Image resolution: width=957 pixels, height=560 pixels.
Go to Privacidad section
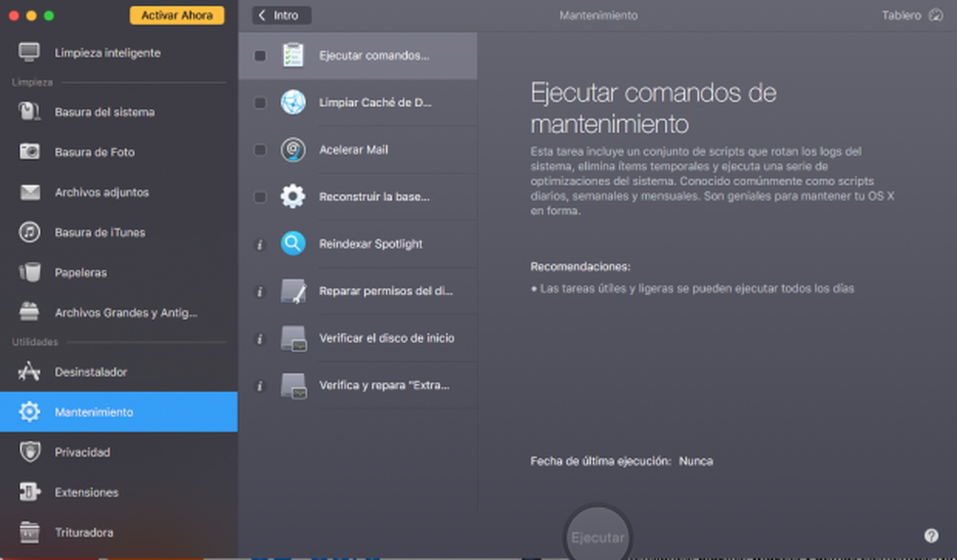pos(119,452)
